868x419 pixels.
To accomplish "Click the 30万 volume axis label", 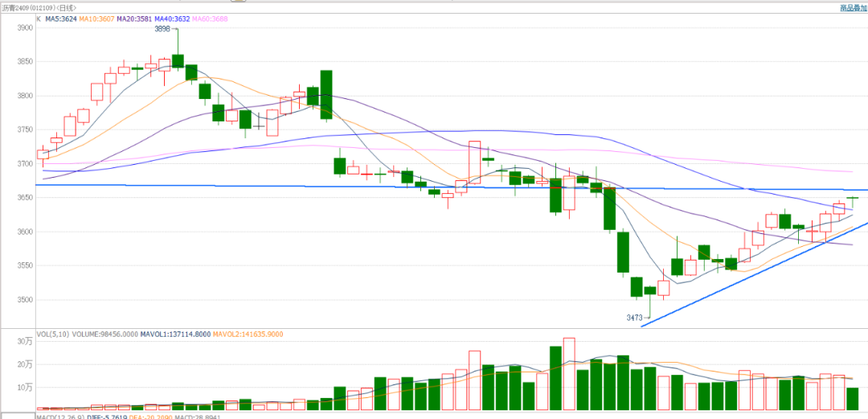I will pyautogui.click(x=26, y=342).
